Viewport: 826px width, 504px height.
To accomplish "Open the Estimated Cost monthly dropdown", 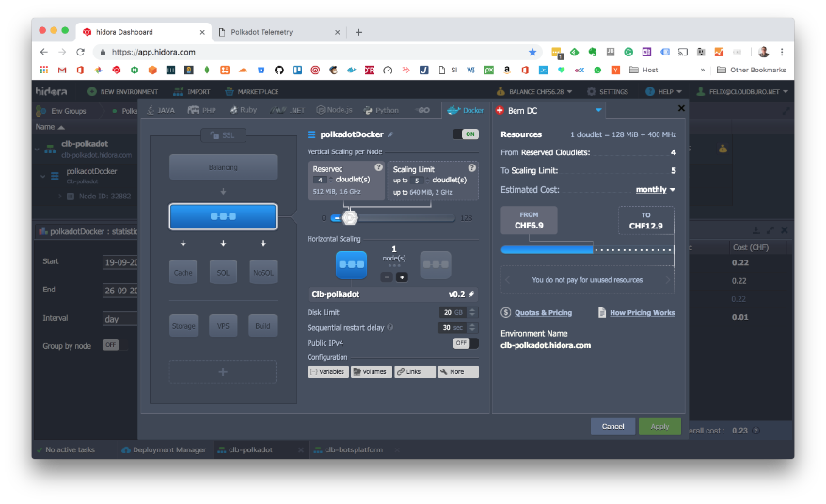I will pyautogui.click(x=656, y=189).
